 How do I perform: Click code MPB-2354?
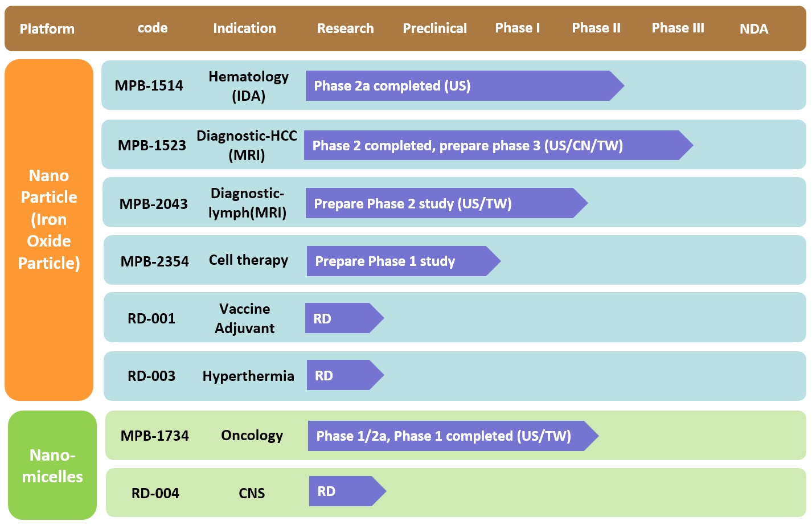(154, 261)
